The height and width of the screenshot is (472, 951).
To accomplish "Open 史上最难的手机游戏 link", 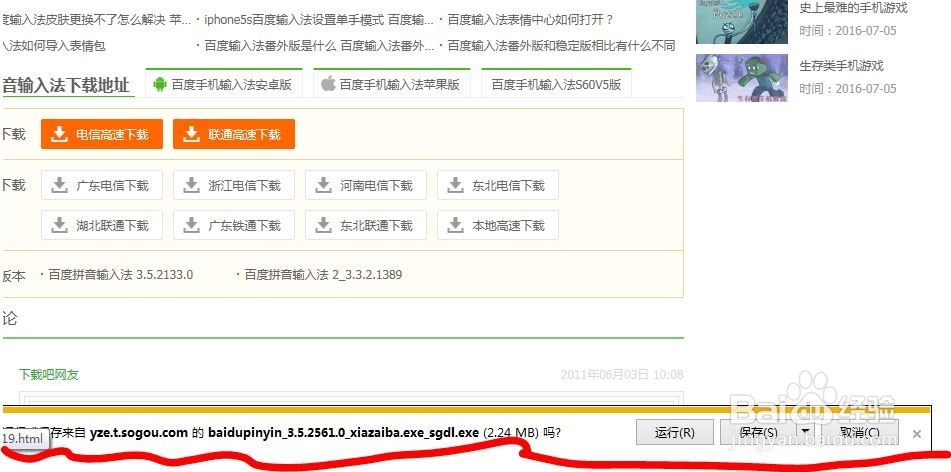I will [x=853, y=8].
